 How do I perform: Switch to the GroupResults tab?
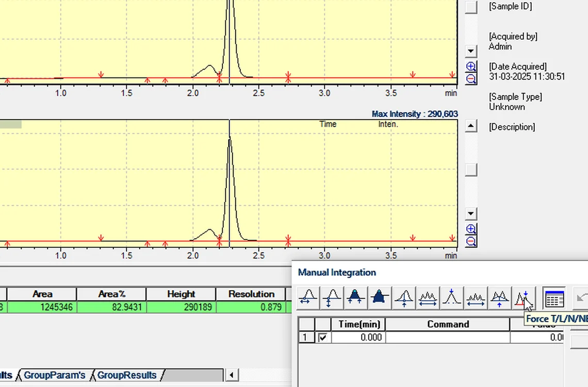click(127, 375)
